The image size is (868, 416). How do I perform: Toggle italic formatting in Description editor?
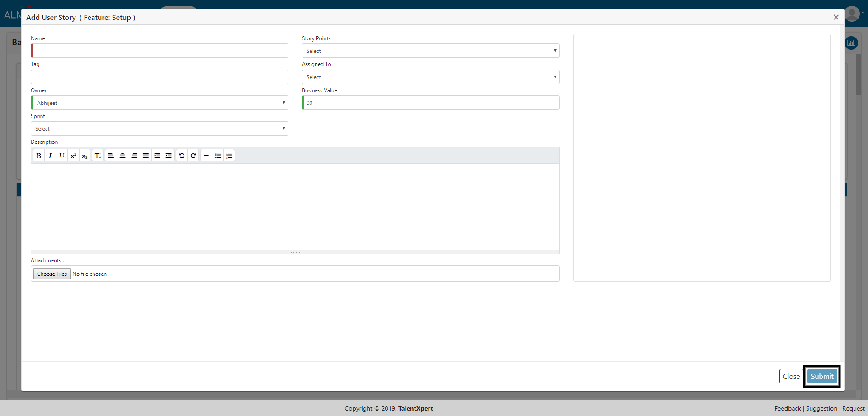tap(50, 156)
